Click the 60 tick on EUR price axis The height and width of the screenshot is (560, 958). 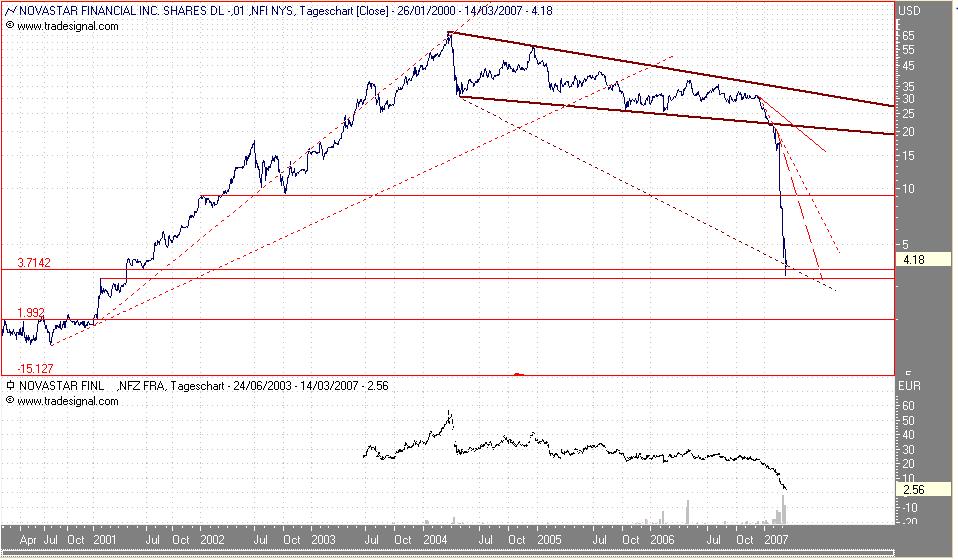[908, 406]
